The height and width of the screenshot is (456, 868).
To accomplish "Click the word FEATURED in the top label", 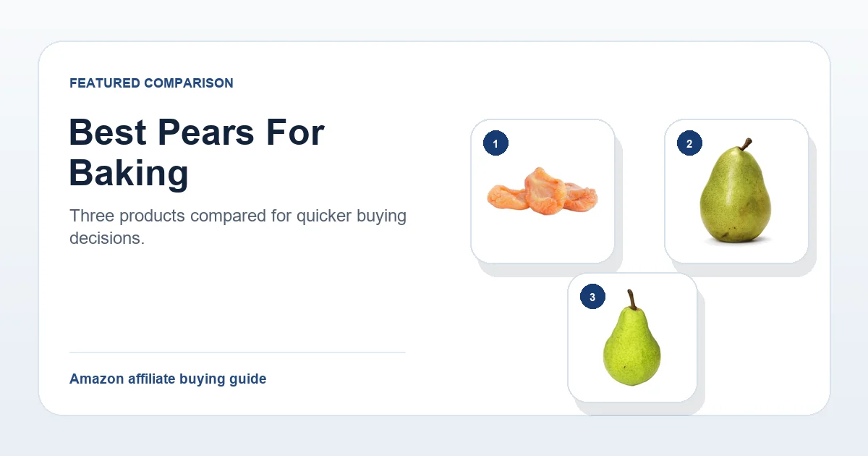I will [105, 83].
